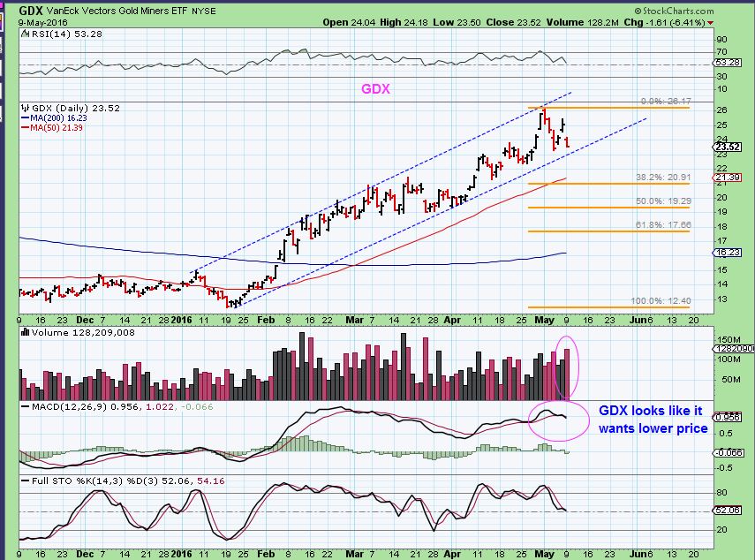Screen dimensions: 755x560
Task: Click the red MA(50) legend line marker
Action: point(26,127)
